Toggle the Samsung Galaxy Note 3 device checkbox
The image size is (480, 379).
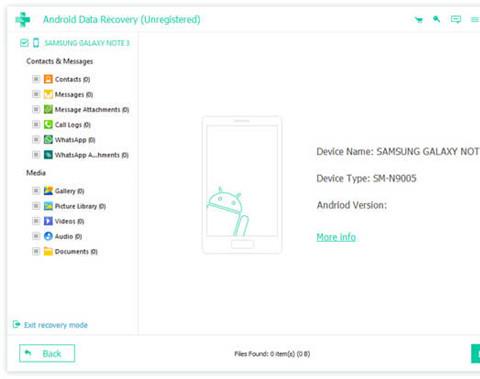(x=24, y=43)
